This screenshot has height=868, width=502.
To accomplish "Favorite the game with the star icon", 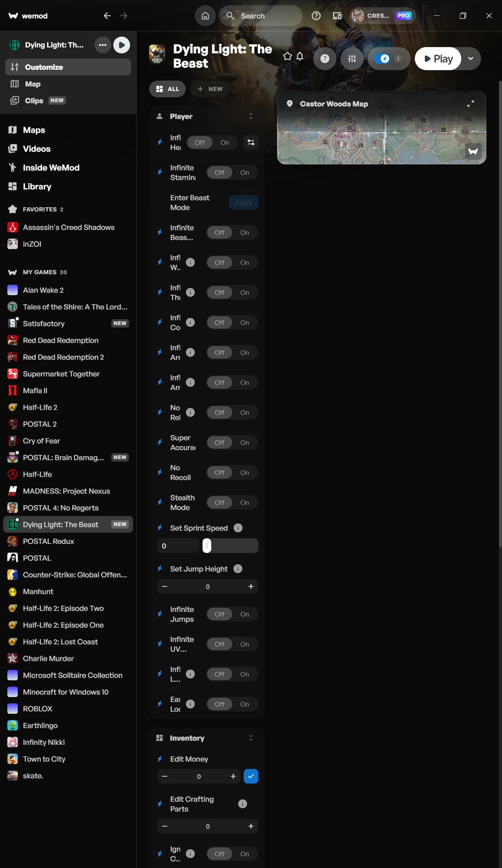I will point(287,56).
